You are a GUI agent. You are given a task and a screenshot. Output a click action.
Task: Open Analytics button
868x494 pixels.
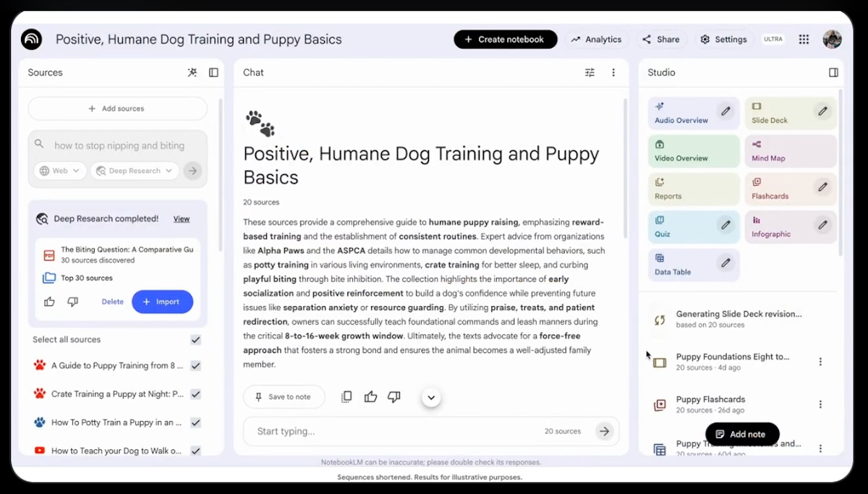pos(596,39)
